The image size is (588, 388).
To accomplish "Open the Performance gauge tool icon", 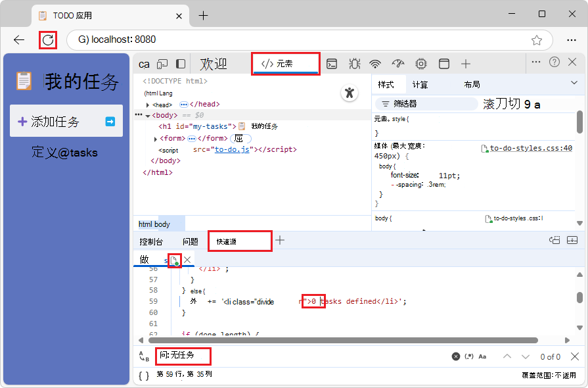I will 397,64.
